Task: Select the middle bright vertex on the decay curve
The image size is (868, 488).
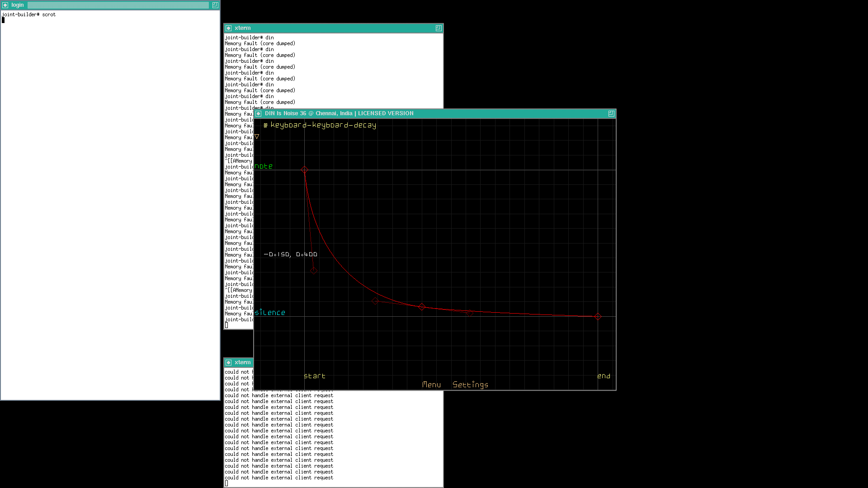Action: (421, 307)
